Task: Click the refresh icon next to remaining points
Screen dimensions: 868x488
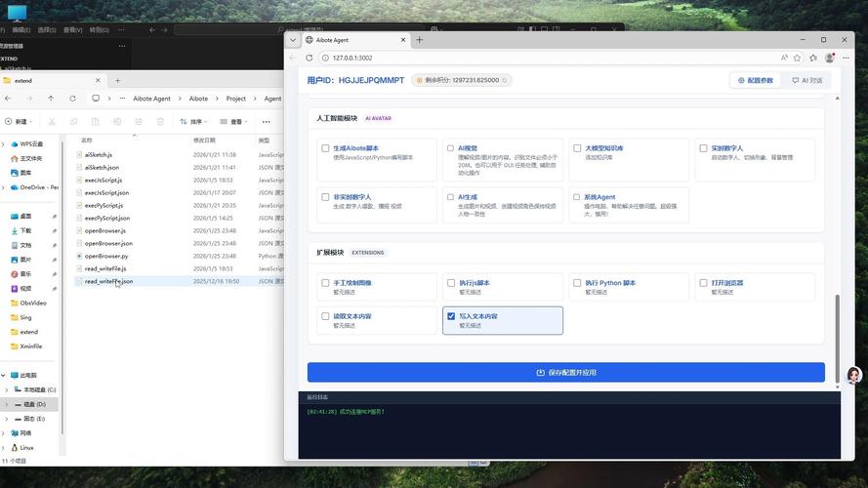Action: [506, 80]
